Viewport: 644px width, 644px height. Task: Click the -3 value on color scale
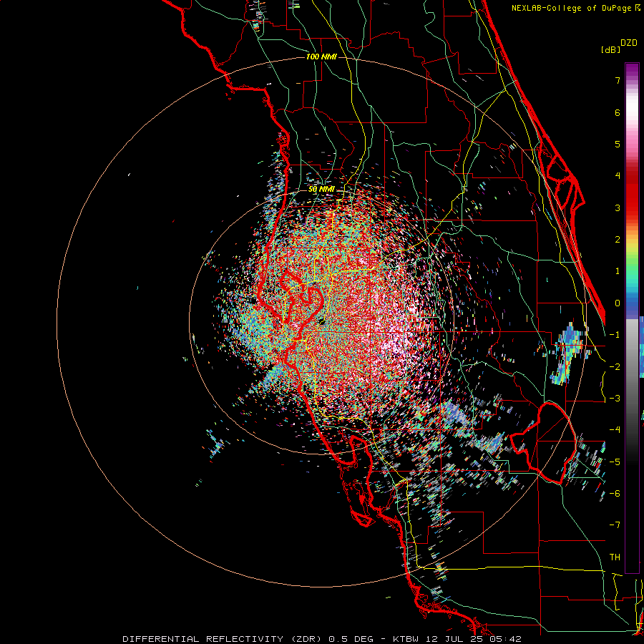[615, 399]
